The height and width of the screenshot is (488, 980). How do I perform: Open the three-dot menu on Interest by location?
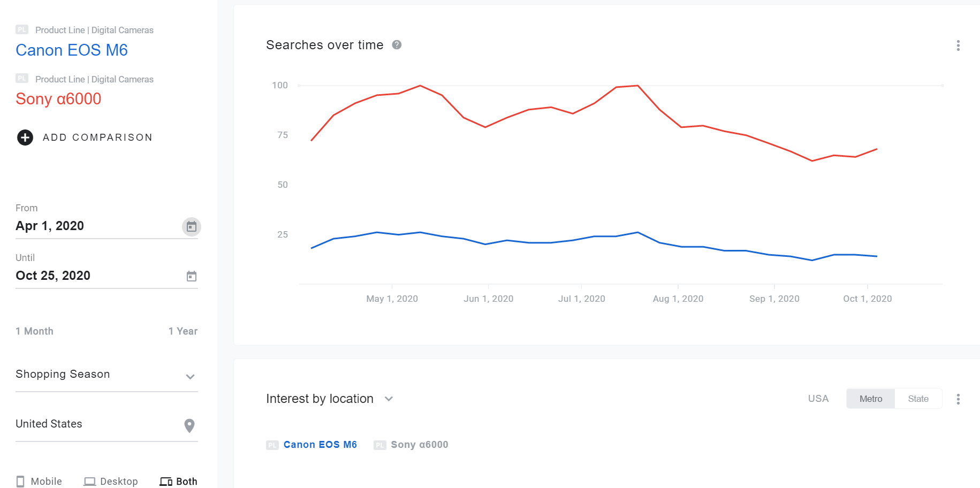click(958, 399)
